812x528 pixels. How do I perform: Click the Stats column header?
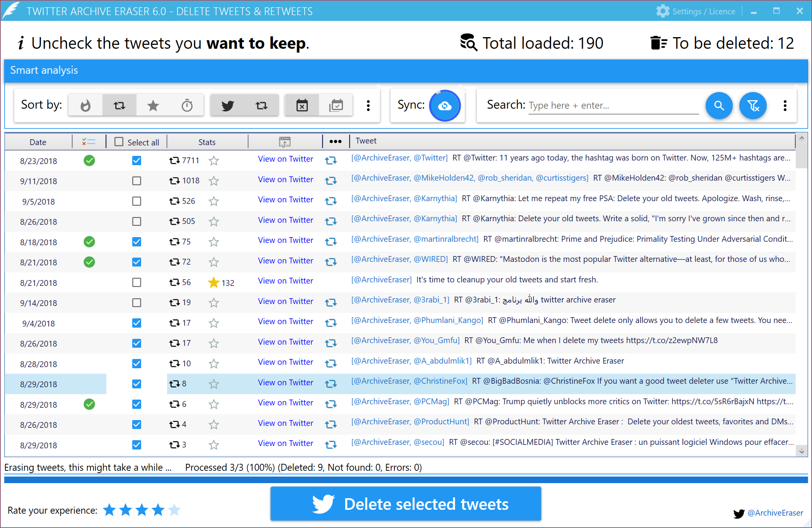[x=207, y=142]
